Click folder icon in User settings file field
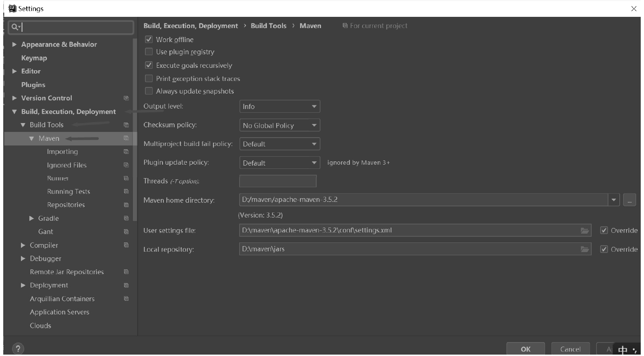 click(584, 231)
